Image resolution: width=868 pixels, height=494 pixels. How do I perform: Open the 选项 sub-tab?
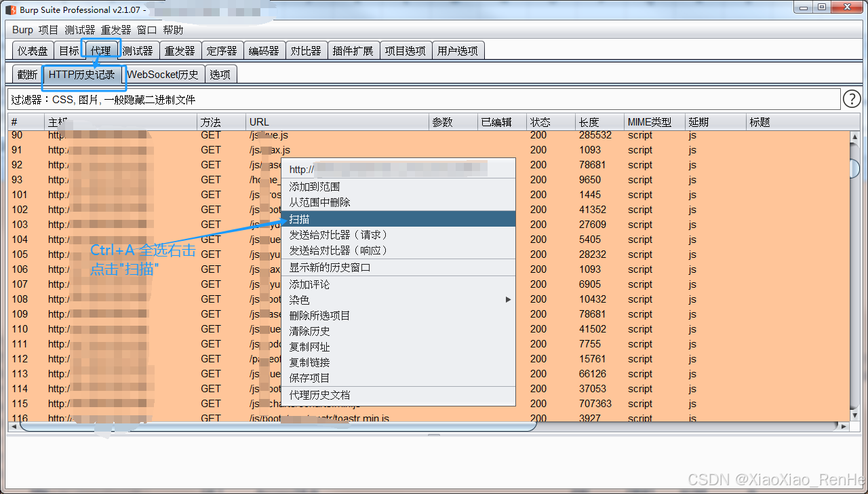tap(220, 75)
